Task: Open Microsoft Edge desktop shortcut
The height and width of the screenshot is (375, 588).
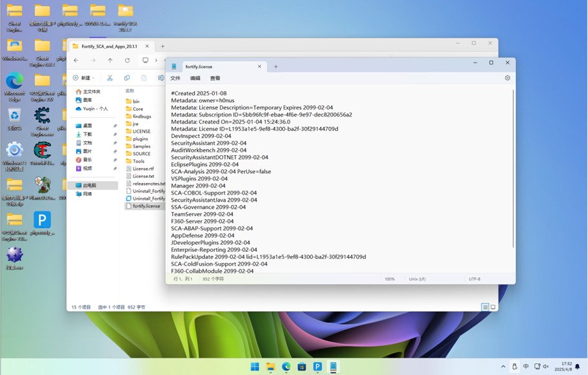Action: click(15, 86)
